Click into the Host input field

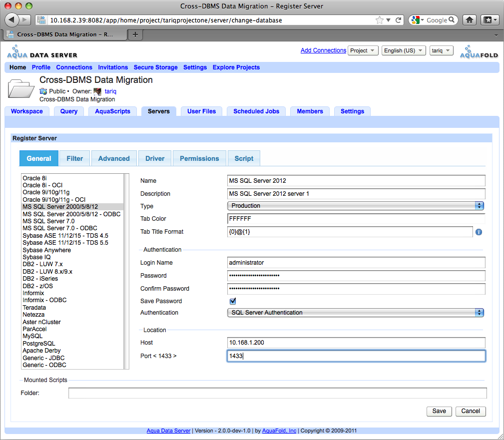[356, 343]
